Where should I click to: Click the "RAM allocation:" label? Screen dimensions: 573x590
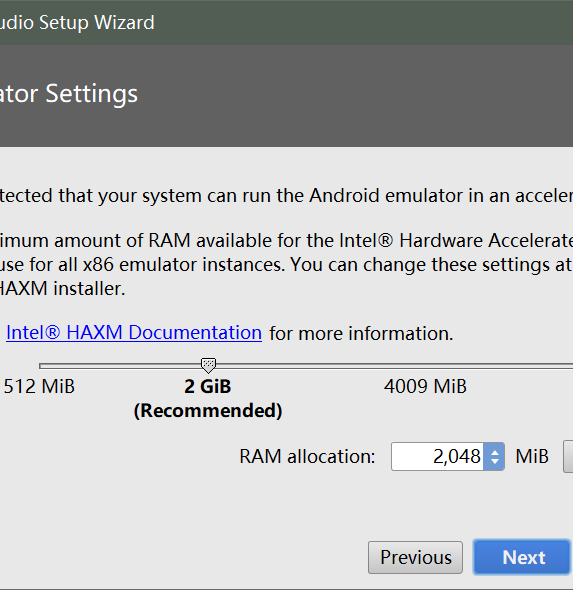coord(307,456)
